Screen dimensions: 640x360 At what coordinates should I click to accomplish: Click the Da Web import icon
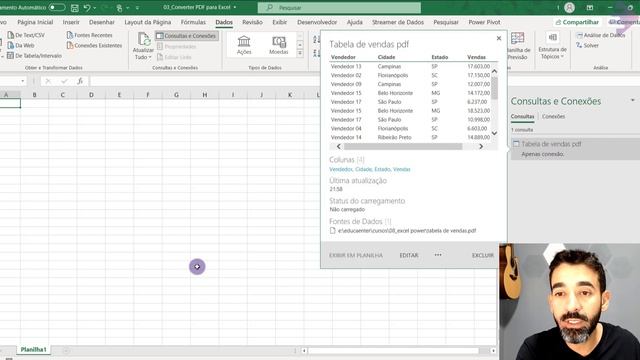pos(11,45)
